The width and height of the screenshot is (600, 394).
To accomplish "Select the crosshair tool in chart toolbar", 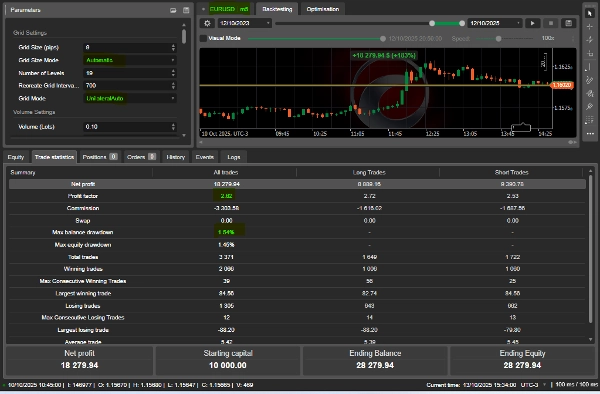I will pos(590,26).
